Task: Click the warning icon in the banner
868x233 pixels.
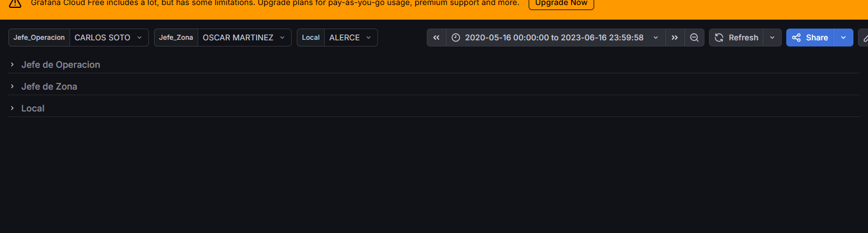Action: [15, 3]
